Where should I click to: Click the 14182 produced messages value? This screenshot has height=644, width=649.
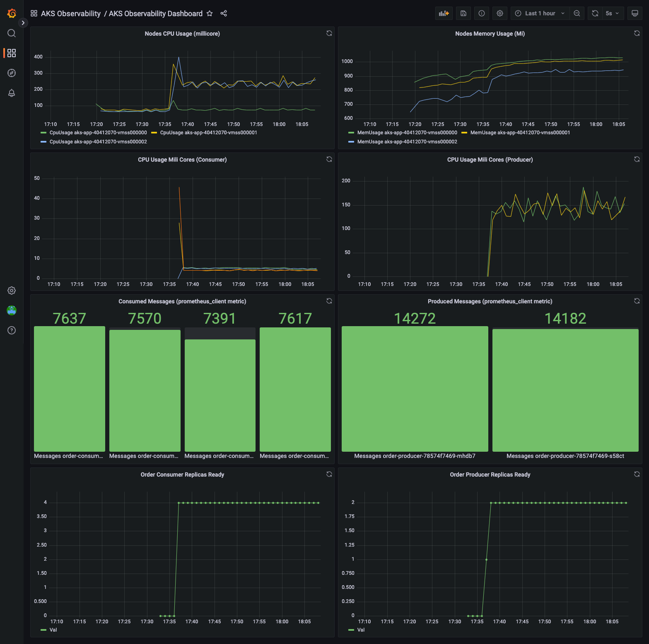pos(565,318)
